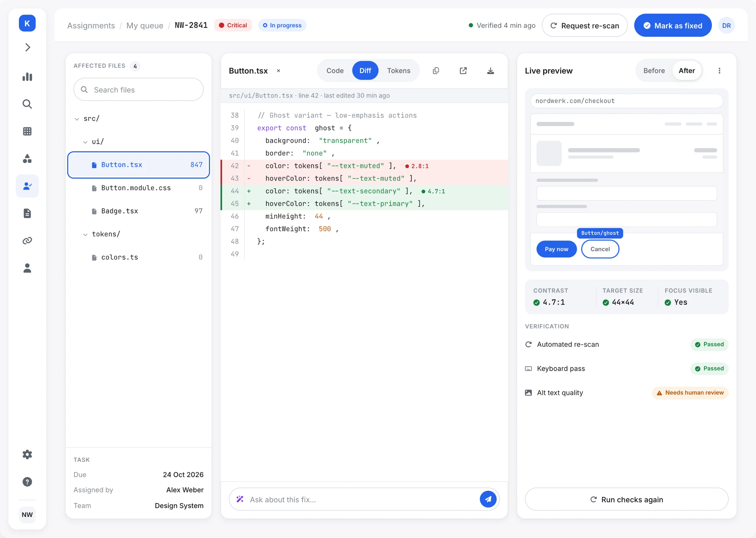Image resolution: width=756 pixels, height=538 pixels.
Task: Open the grid table view icon
Action: pos(27,131)
